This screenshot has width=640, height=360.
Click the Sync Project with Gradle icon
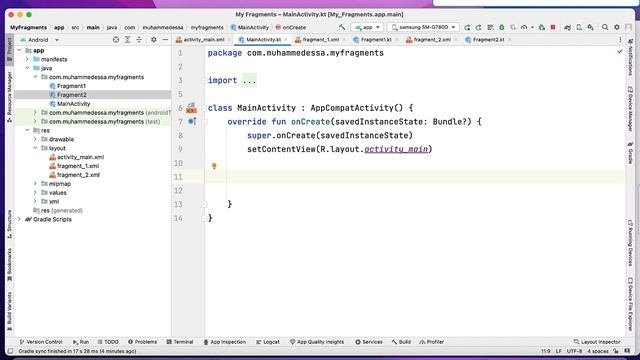567,27
